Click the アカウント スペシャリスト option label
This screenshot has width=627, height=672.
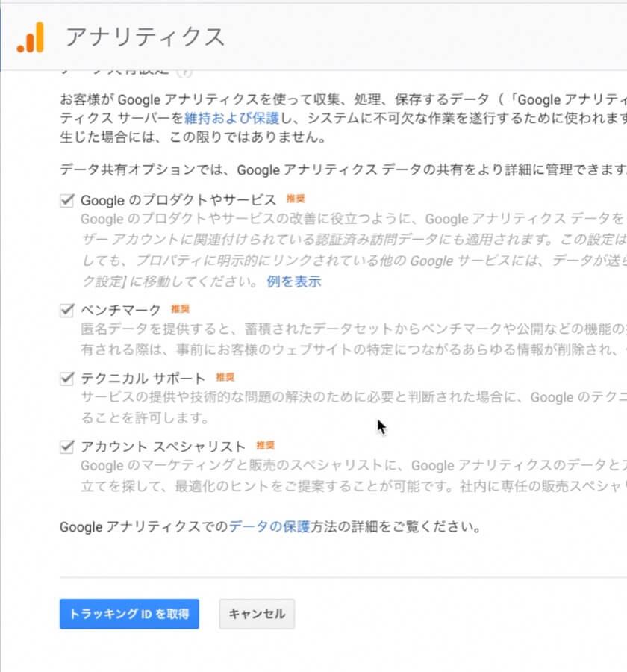click(163, 447)
